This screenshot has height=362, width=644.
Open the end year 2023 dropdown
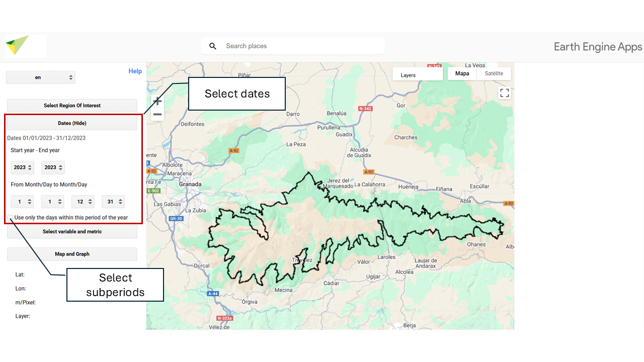(53, 167)
